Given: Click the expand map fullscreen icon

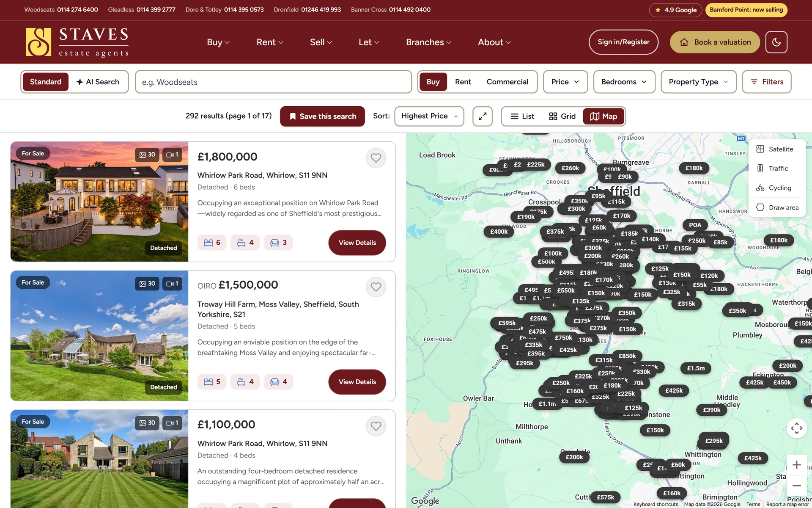Looking at the screenshot, I should (483, 116).
